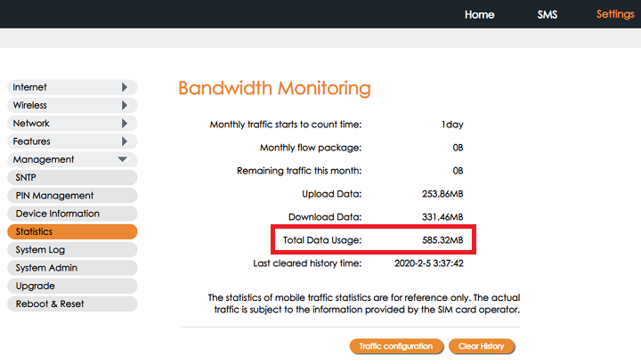Open the Settings tab
Screen dimensions: 641x364
[615, 14]
